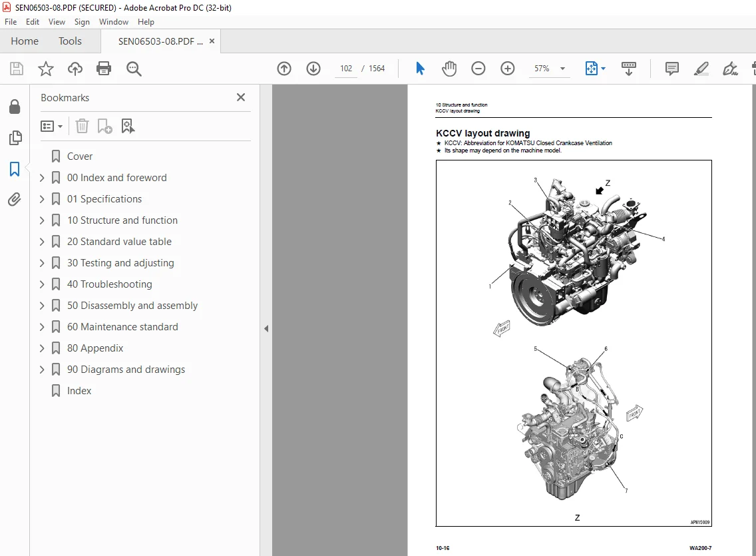Screen dimensions: 756x556
Task: Open the Sign document pen tool
Action: pos(730,69)
